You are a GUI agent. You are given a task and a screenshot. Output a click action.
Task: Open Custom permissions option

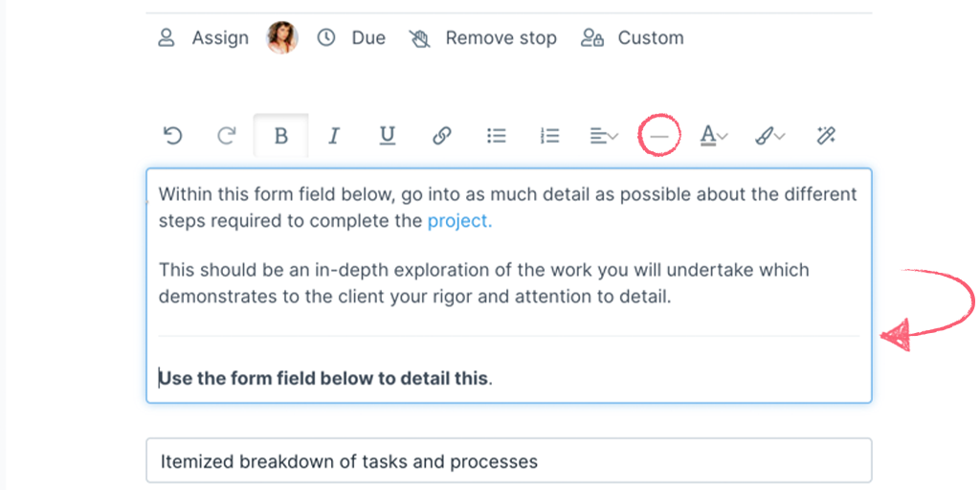632,38
